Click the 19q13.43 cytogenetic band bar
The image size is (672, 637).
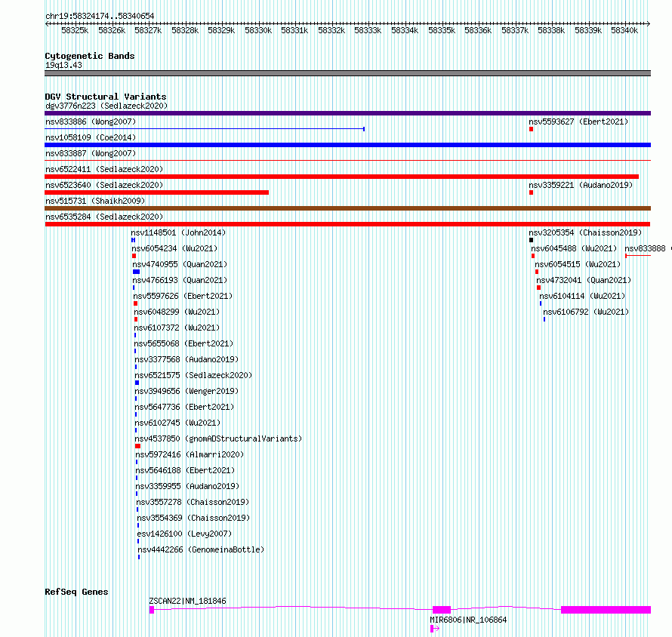point(347,73)
